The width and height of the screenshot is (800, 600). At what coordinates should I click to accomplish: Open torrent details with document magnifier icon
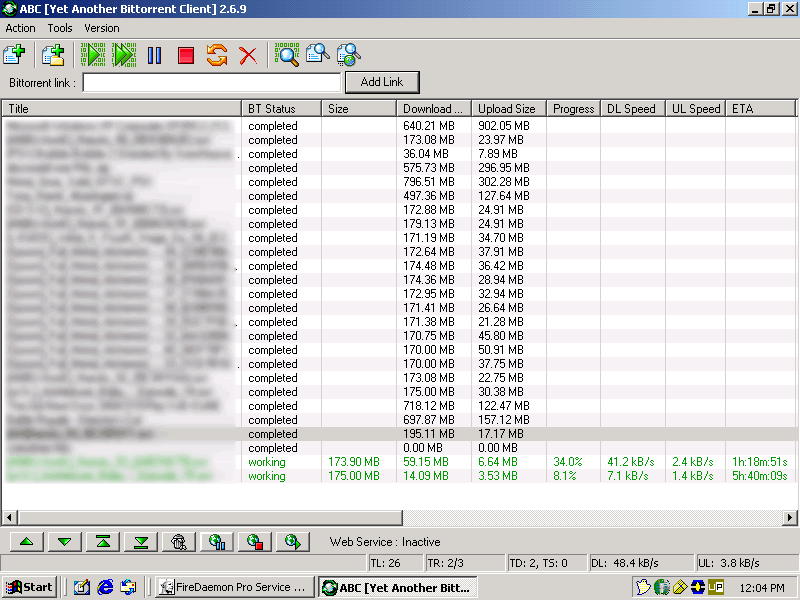pos(317,55)
